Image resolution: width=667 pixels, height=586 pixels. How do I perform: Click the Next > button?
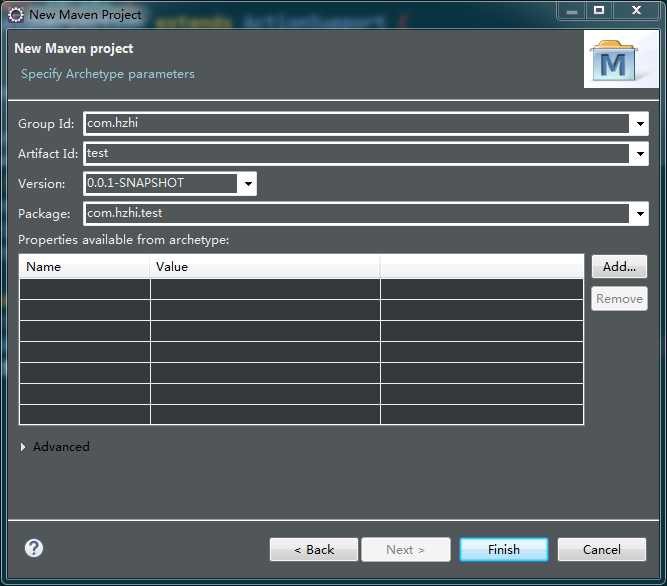tap(405, 549)
